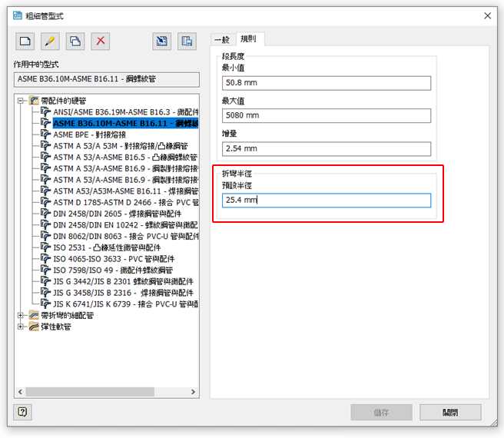Viewport: 504px width, 438px height.
Task: Click the Export style icon
Action: [187, 41]
